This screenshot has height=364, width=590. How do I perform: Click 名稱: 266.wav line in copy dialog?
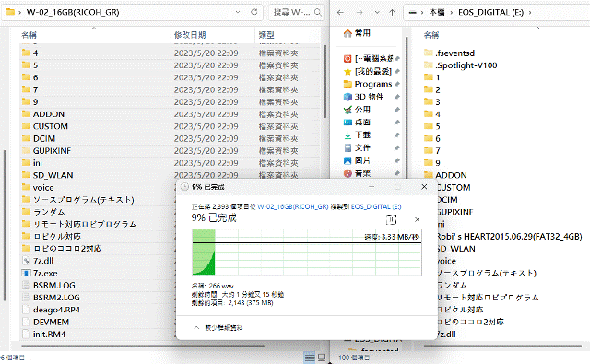213,286
